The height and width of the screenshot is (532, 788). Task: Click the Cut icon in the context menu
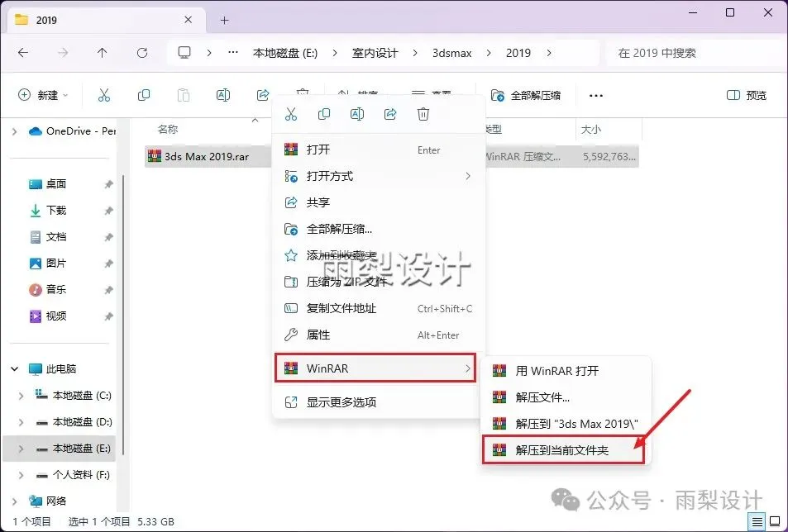[x=291, y=114]
